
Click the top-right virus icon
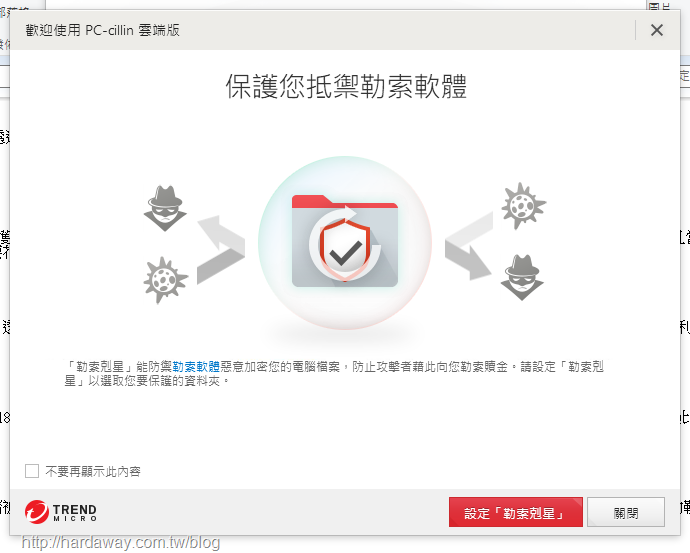[x=523, y=206]
